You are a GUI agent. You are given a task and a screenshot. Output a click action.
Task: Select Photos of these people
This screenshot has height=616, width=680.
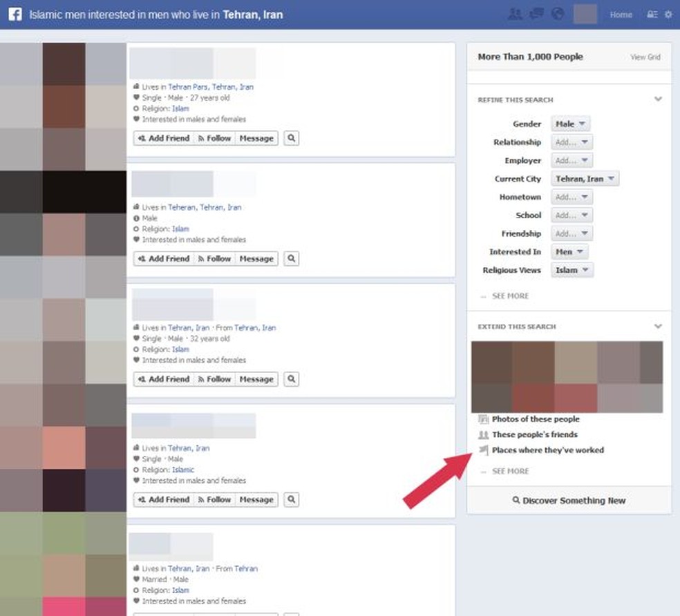[x=536, y=419]
